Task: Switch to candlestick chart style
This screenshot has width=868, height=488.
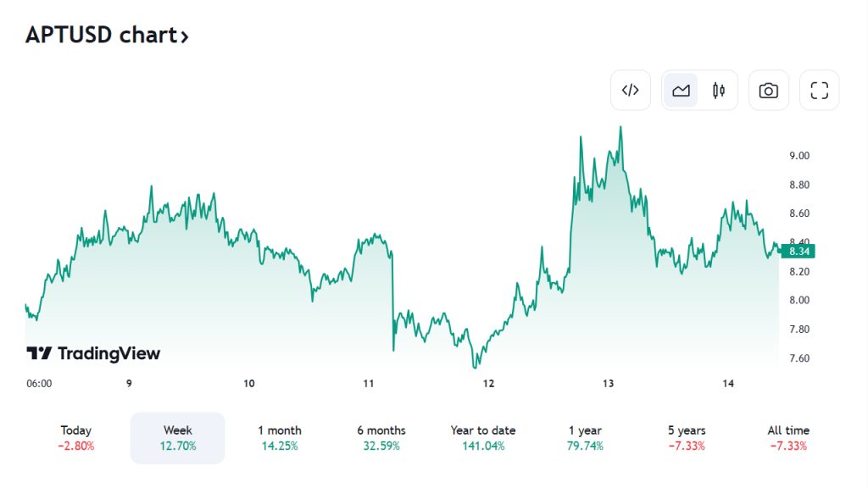Action: [719, 91]
